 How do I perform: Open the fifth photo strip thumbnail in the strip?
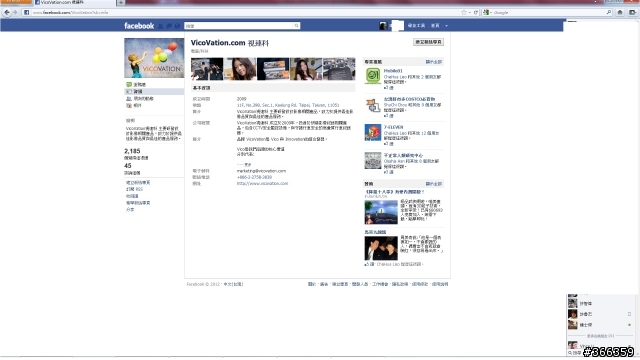tap(339, 69)
